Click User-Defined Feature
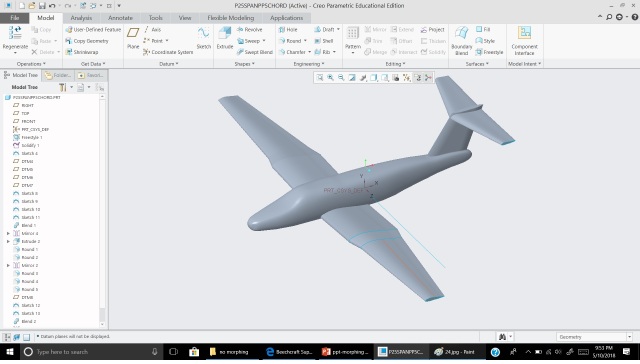This screenshot has height=364, width=640. [x=93, y=29]
